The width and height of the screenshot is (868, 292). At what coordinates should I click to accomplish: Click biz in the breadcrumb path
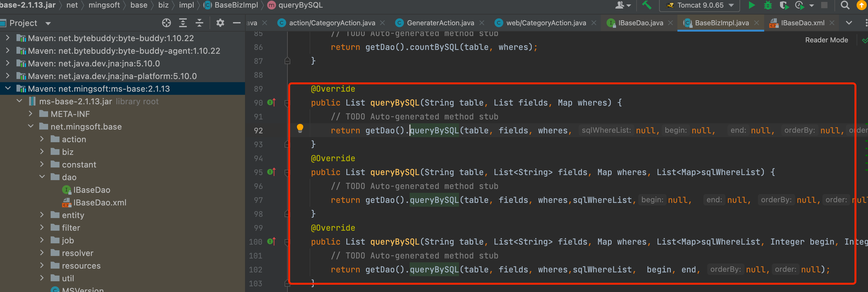click(x=163, y=5)
